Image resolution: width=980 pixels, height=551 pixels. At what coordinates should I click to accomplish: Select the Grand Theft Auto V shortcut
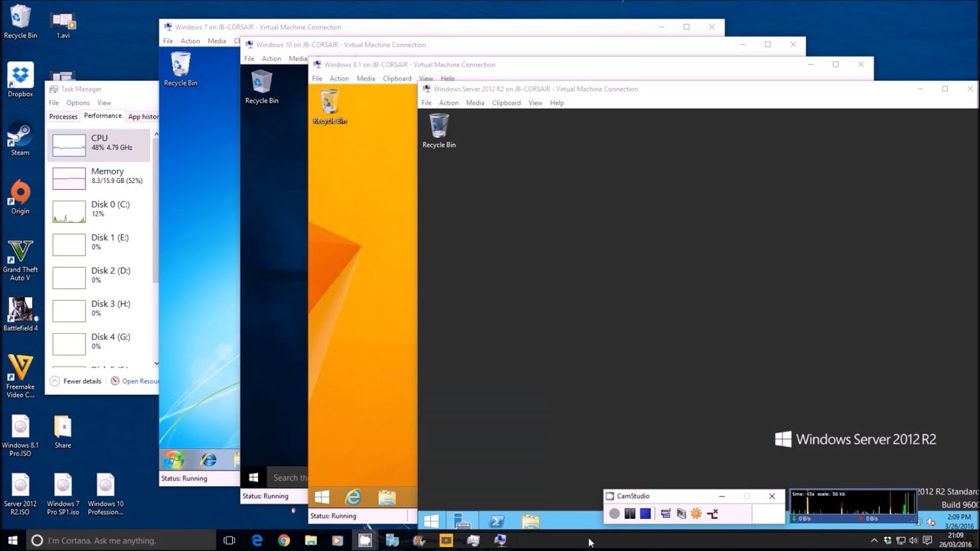click(21, 260)
